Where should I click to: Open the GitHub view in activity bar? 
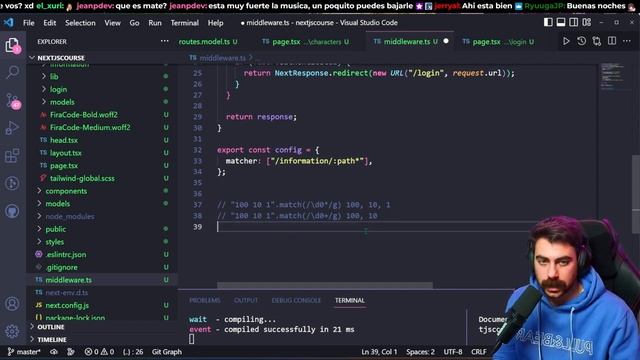(x=12, y=211)
